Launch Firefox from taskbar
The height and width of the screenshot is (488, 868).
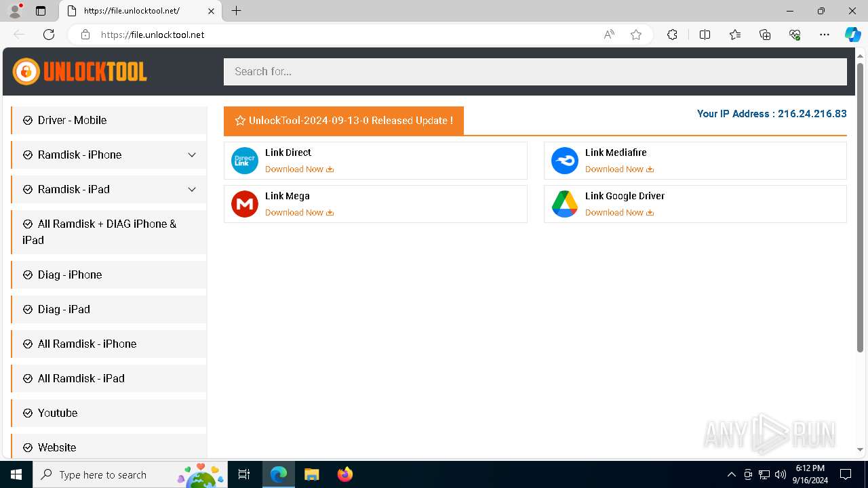[x=344, y=474]
